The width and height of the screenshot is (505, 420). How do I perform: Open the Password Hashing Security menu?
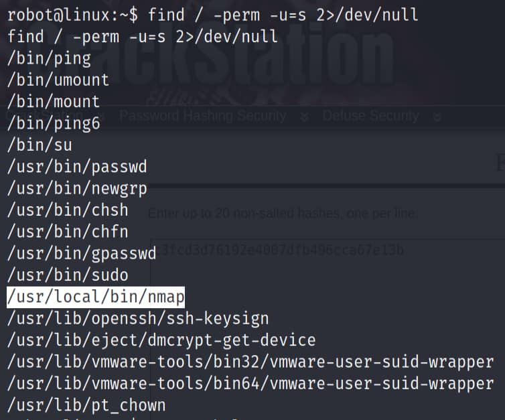tap(202, 116)
